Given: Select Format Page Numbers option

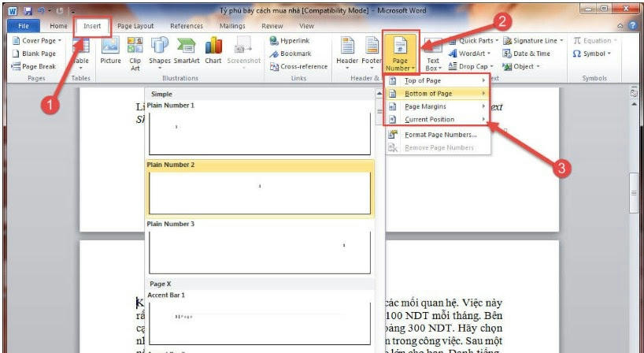Looking at the screenshot, I should [x=440, y=135].
